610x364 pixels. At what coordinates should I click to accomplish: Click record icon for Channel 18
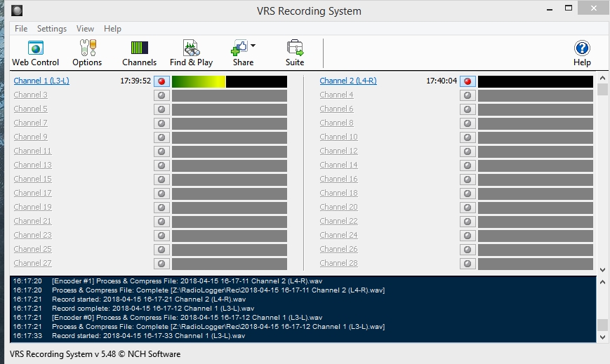(468, 194)
